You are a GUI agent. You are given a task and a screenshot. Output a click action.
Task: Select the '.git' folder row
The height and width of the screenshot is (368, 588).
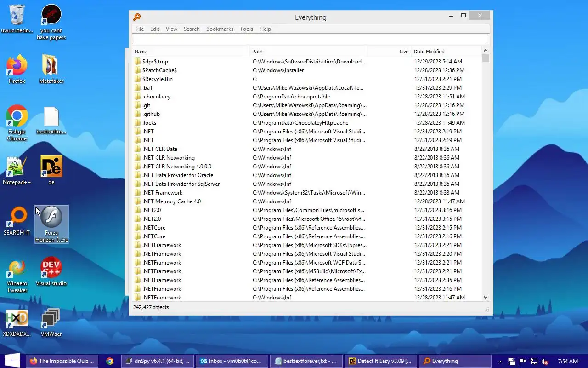(308, 105)
